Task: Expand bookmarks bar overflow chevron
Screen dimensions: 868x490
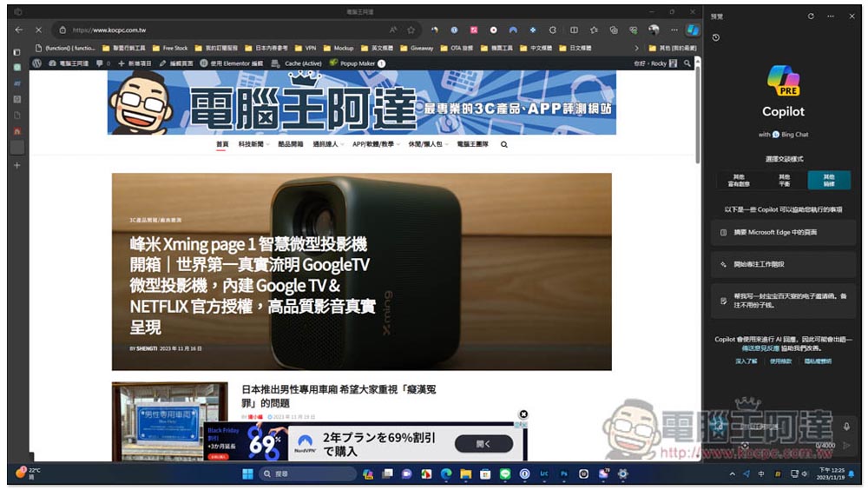Action: click(x=636, y=49)
